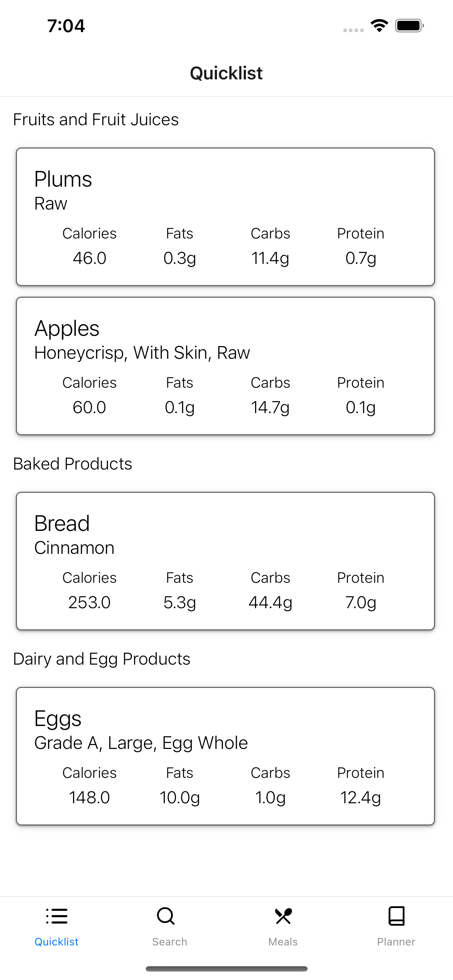Select the Quicklist tab label
This screenshot has height=980, width=453.
[x=57, y=942]
